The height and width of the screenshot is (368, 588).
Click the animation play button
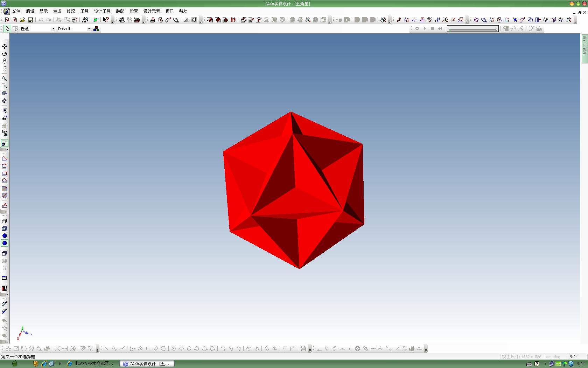coord(425,29)
